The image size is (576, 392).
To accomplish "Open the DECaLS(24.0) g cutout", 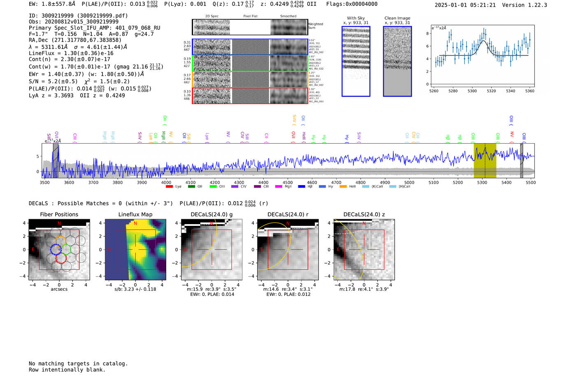I will pyautogui.click(x=212, y=249).
